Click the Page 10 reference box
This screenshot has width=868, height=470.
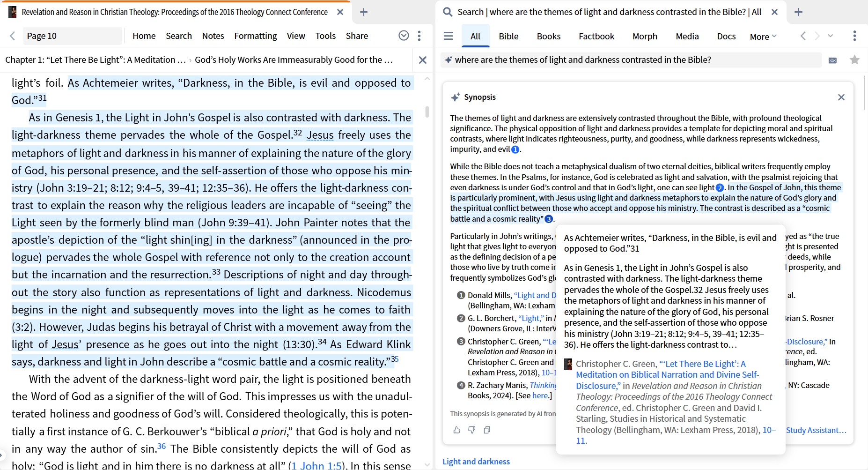[x=72, y=36]
